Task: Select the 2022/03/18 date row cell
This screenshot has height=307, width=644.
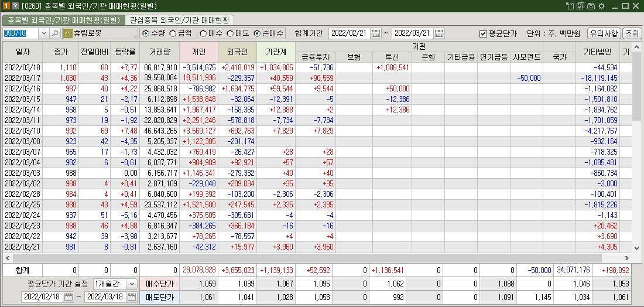Action: (x=23, y=67)
